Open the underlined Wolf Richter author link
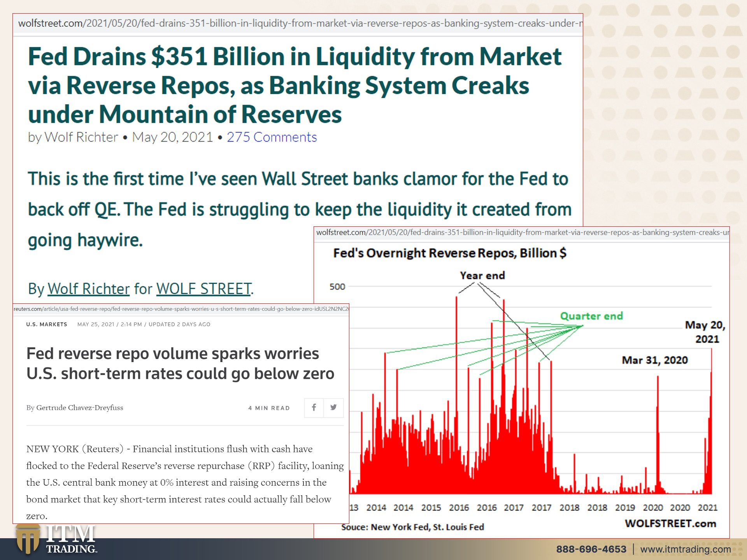This screenshot has width=747, height=560. (88, 289)
